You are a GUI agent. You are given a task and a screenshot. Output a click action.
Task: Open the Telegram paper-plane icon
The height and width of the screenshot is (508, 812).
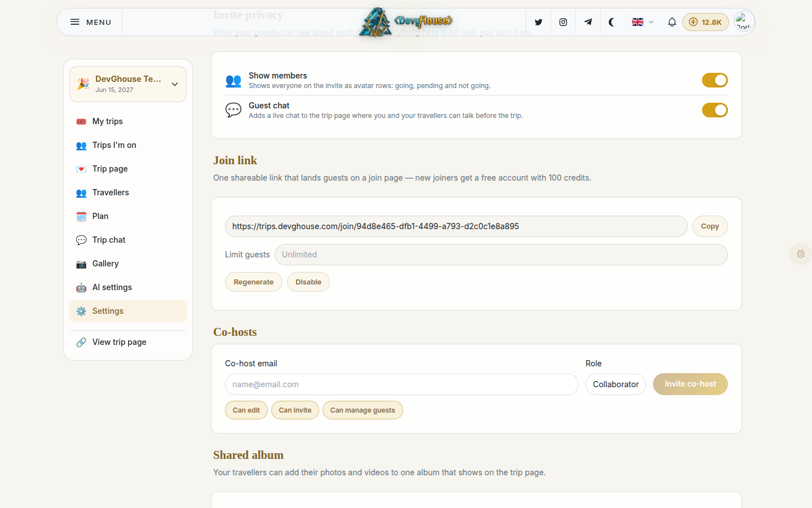point(588,22)
